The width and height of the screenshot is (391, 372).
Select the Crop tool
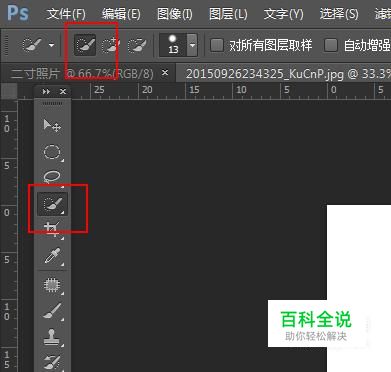click(52, 230)
